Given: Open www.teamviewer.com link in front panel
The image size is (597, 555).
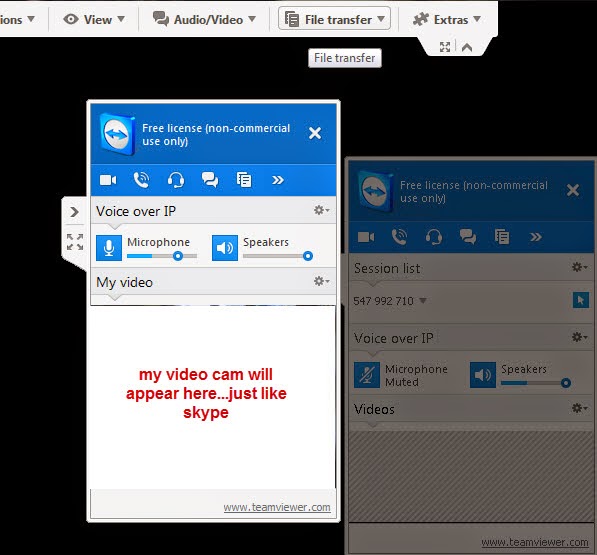Looking at the screenshot, I should tap(277, 507).
